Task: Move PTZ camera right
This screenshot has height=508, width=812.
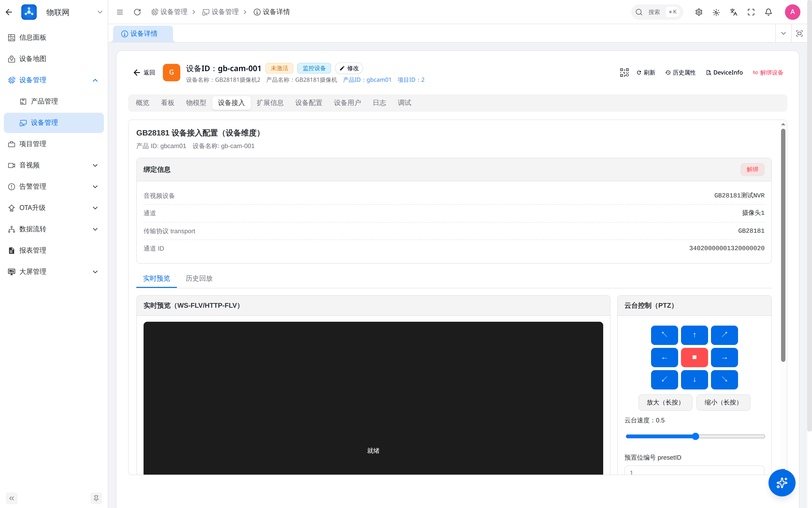Action: tap(725, 358)
